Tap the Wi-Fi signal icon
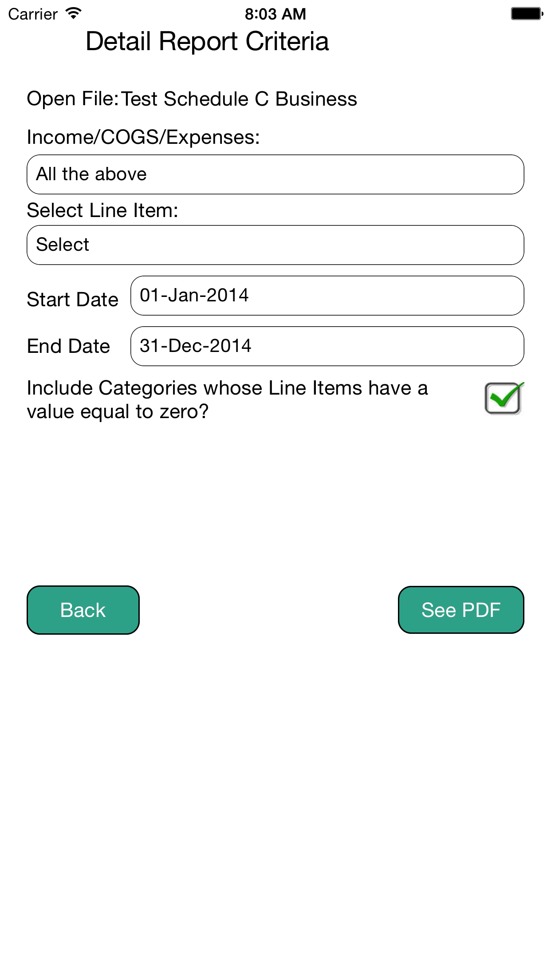Screen dimensions: 551x980 click(x=73, y=13)
